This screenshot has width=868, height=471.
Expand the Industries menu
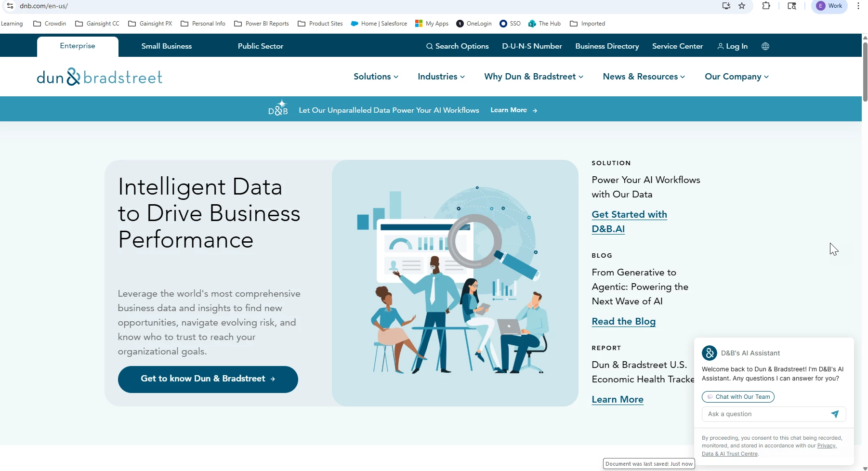pyautogui.click(x=441, y=77)
